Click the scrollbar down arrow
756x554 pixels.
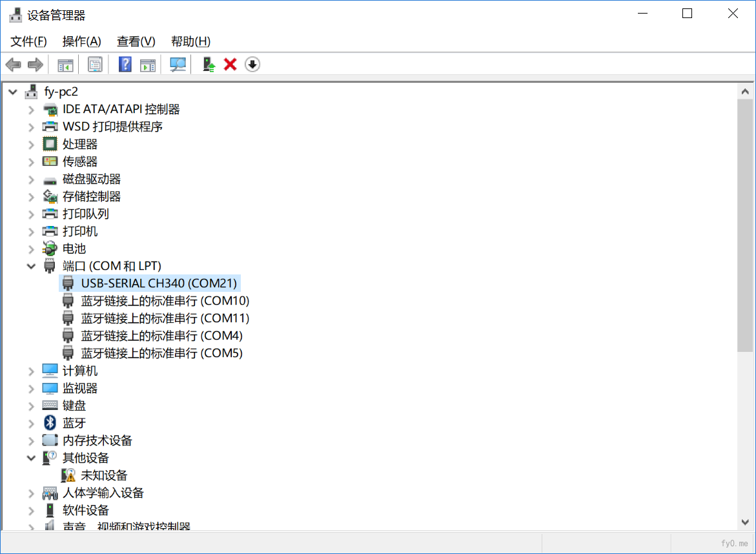click(x=745, y=522)
